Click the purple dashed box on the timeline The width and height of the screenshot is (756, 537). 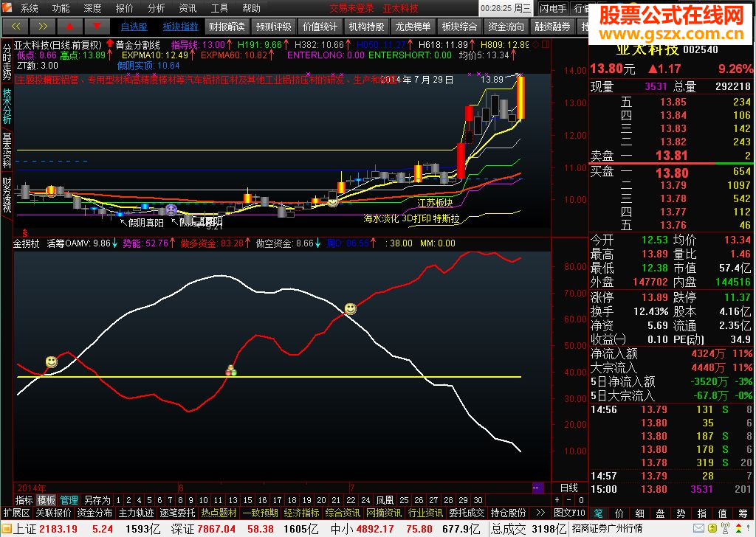click(537, 488)
